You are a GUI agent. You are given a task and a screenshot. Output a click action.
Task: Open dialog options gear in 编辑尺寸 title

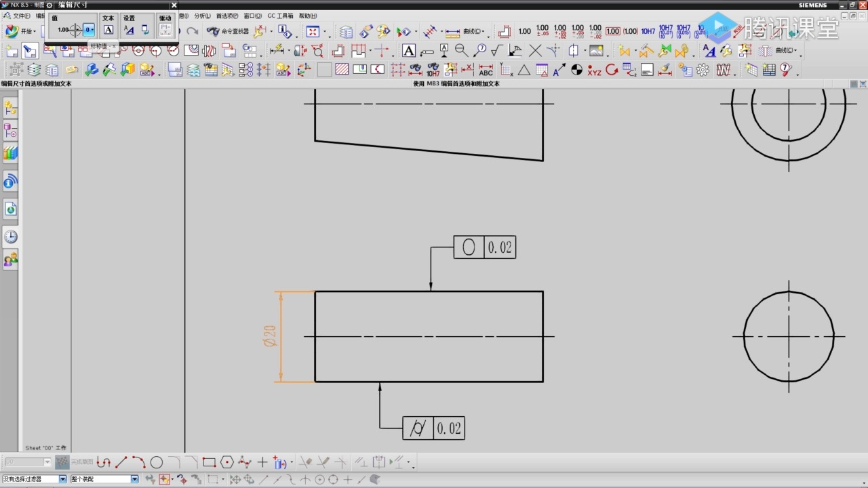pos(50,5)
